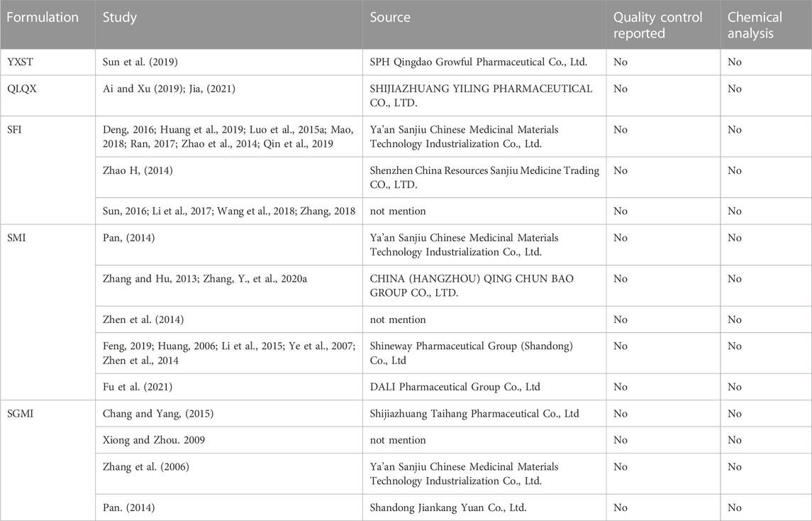Click "not mention" in the Xiong and Zhou row

[x=398, y=440]
